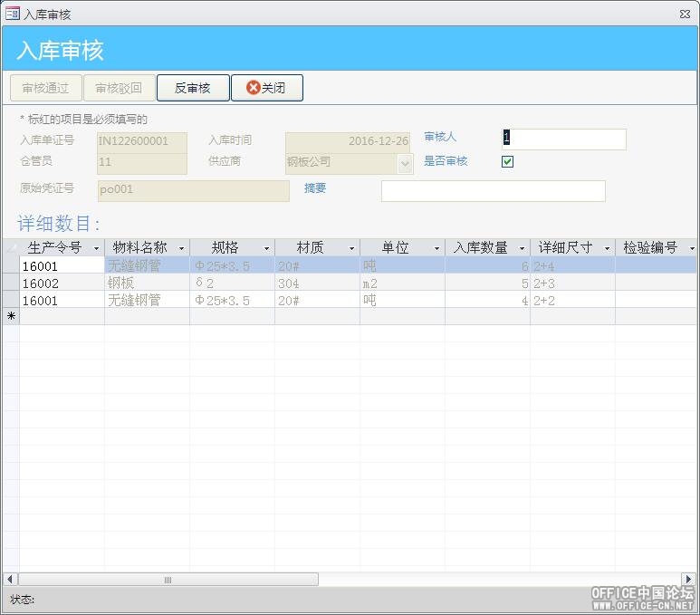
Task: Click the select-all corner of the datasheet
Action: (11, 247)
